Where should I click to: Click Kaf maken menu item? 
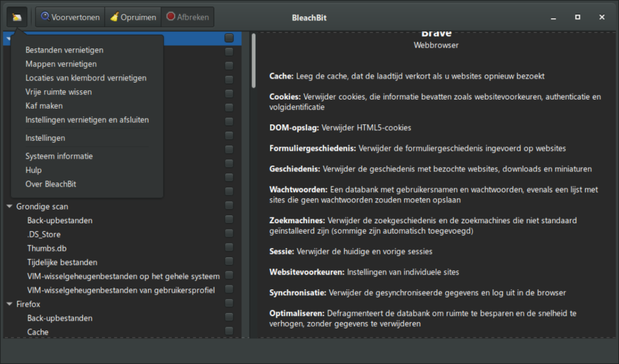44,106
